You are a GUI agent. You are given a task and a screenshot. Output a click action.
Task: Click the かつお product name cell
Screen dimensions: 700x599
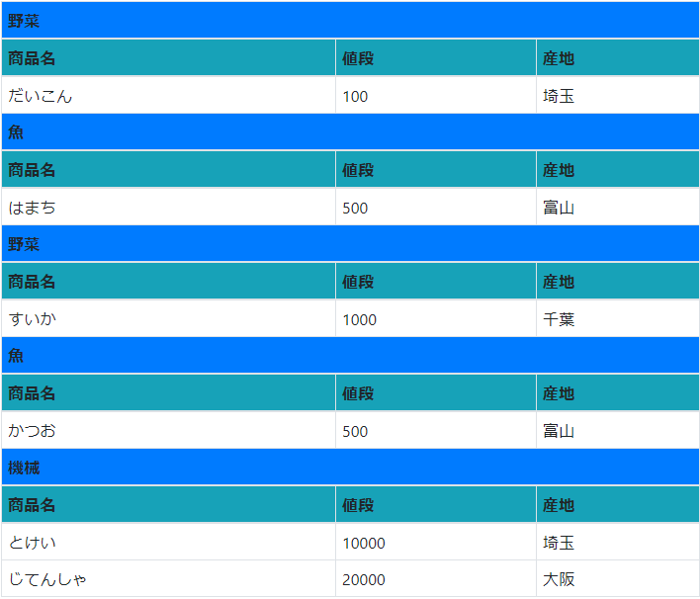[168, 430]
